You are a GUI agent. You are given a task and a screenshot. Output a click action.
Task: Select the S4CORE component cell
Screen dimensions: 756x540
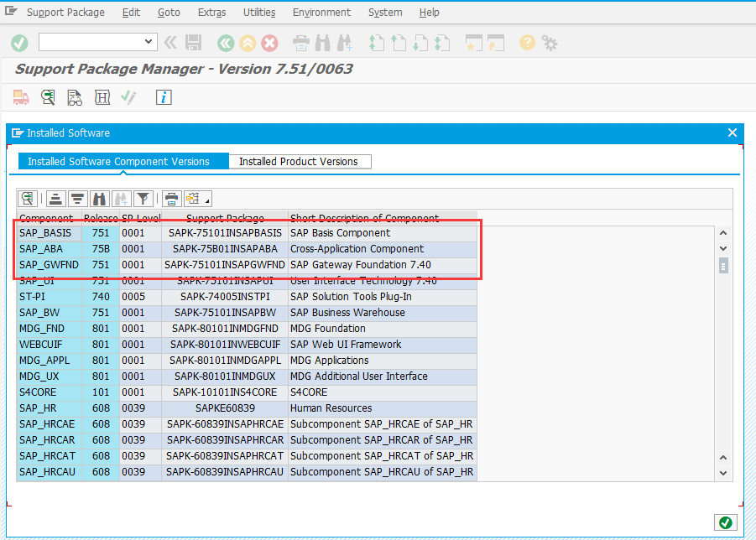coord(50,392)
